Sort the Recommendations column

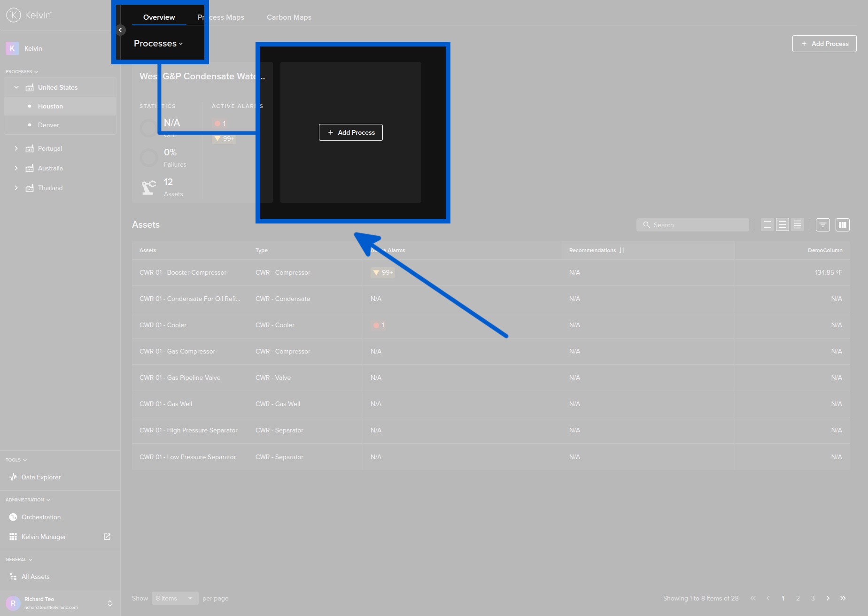pyautogui.click(x=621, y=250)
